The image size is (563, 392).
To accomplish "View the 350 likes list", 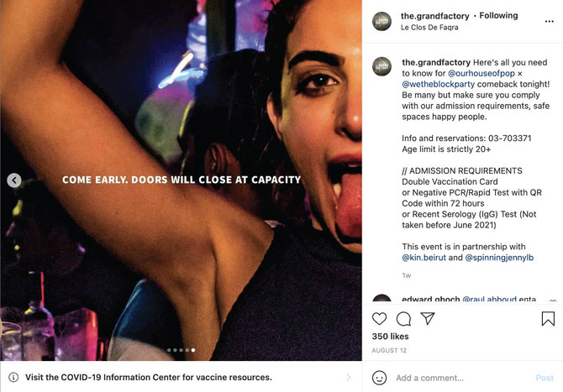I will click(391, 336).
